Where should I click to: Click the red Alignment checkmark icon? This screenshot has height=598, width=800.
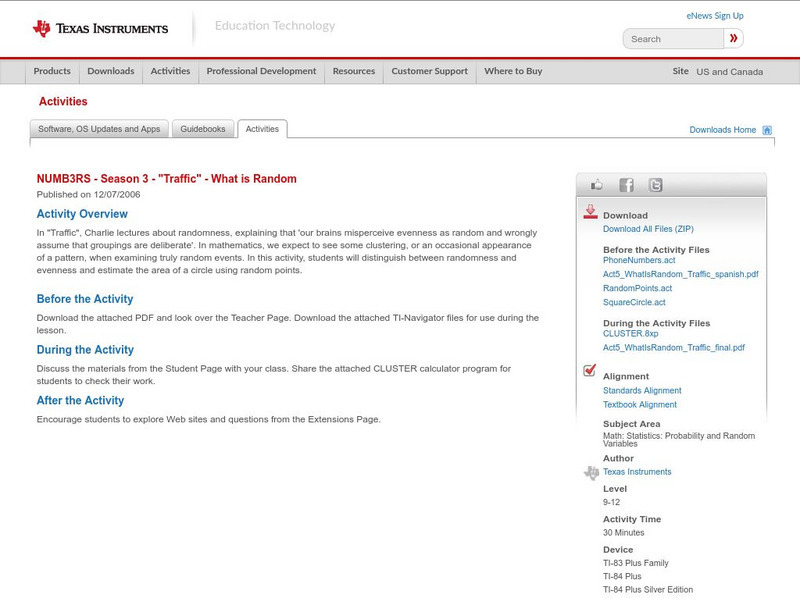click(x=590, y=370)
